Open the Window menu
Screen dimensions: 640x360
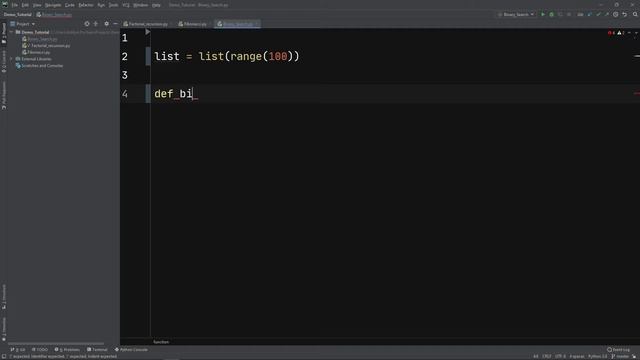point(141,5)
